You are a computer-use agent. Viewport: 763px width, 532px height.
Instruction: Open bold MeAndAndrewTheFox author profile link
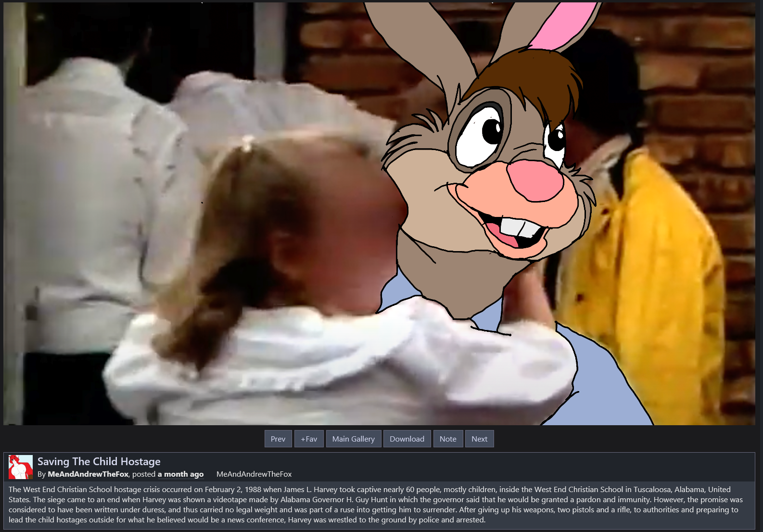coord(88,474)
